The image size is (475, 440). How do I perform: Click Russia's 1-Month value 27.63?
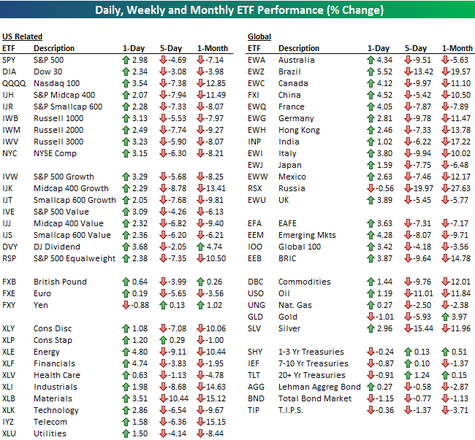(460, 188)
